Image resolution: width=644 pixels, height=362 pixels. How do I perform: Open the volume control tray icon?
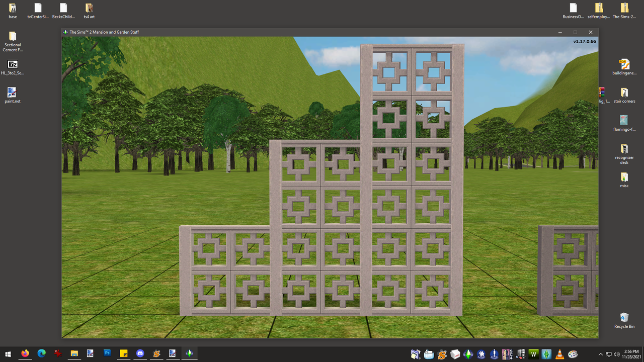click(617, 354)
